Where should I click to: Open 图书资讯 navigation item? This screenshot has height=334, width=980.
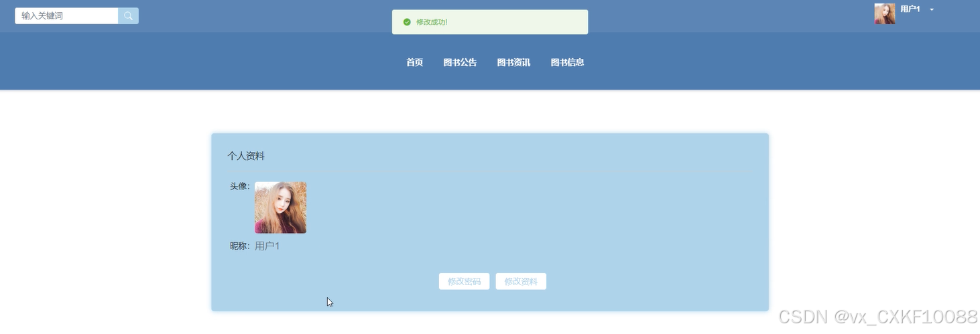click(x=513, y=62)
